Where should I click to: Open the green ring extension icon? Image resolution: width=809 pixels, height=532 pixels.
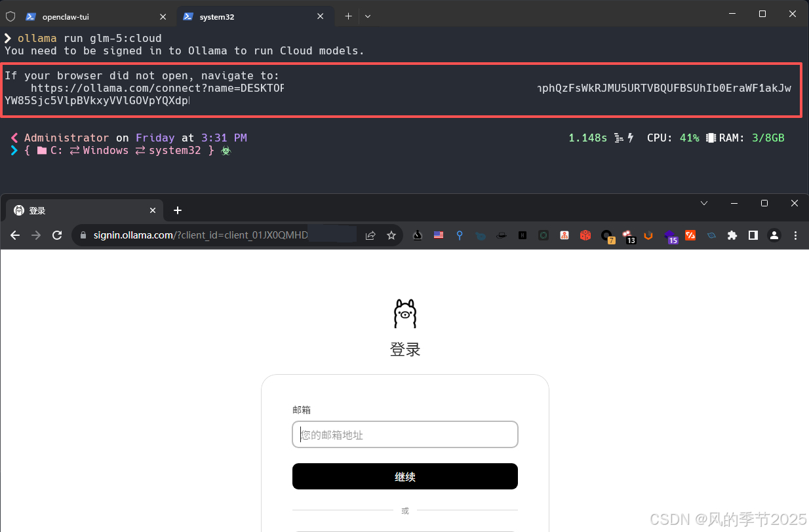[x=543, y=235]
